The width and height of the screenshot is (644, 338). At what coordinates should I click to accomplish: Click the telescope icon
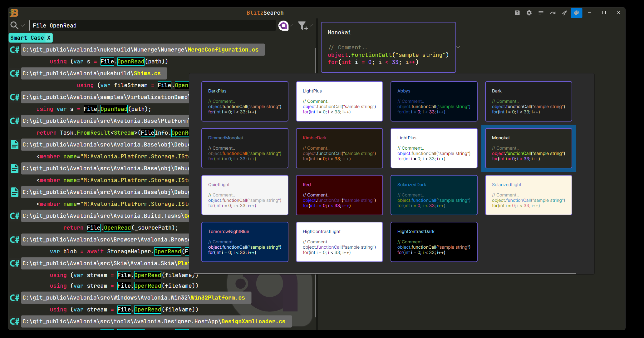click(x=565, y=13)
